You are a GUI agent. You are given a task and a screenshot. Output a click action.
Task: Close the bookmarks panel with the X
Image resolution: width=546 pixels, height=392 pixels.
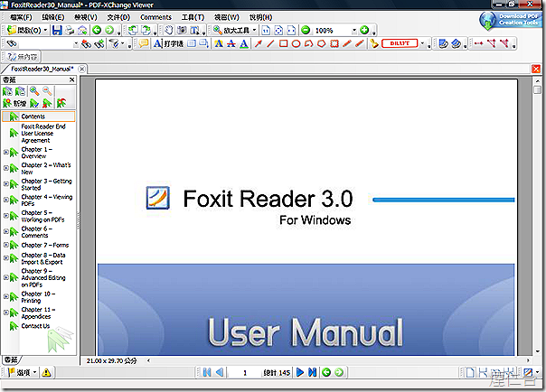[71, 79]
